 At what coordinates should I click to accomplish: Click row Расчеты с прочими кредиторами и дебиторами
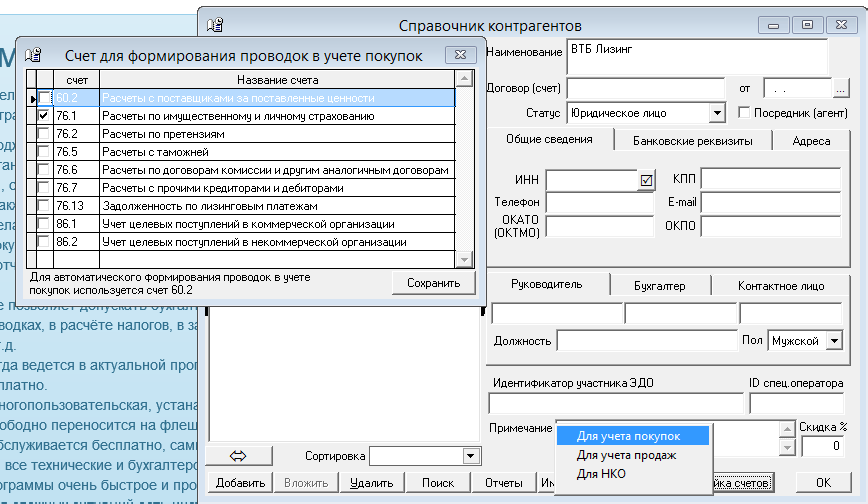point(240,188)
